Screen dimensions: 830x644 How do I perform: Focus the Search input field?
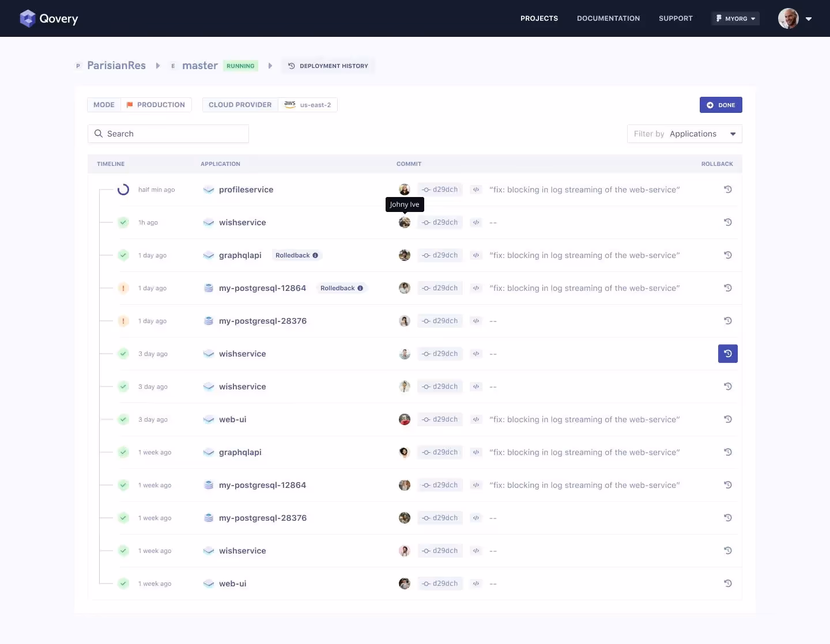pyautogui.click(x=168, y=134)
